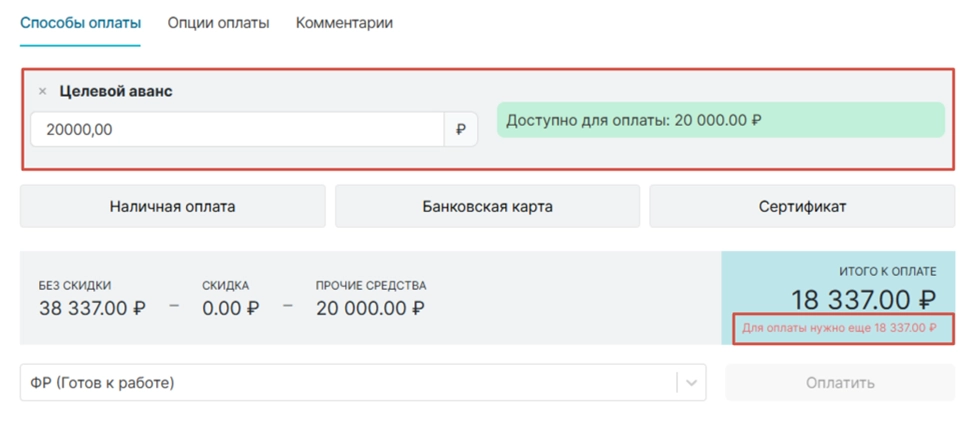The width and height of the screenshot is (973, 422).
Task: Switch to Способы оплаты tab
Action: click(x=80, y=23)
